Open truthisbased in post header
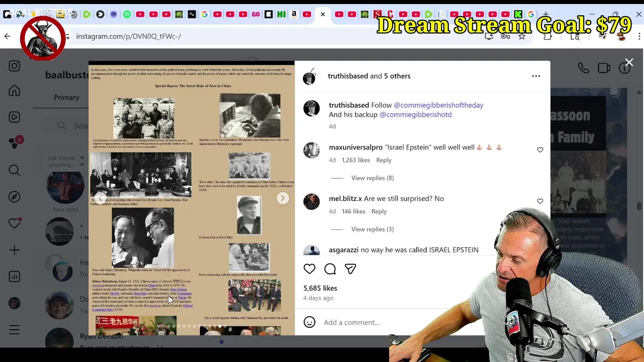644x362 pixels. [x=348, y=76]
